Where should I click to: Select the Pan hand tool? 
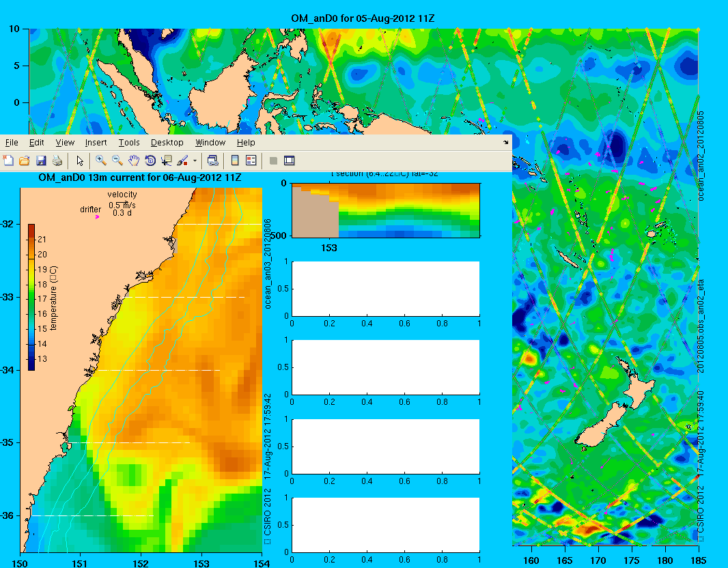pyautogui.click(x=134, y=160)
